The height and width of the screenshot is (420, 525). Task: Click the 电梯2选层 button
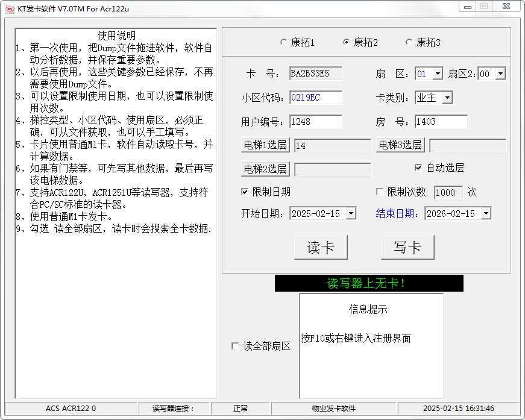[265, 169]
